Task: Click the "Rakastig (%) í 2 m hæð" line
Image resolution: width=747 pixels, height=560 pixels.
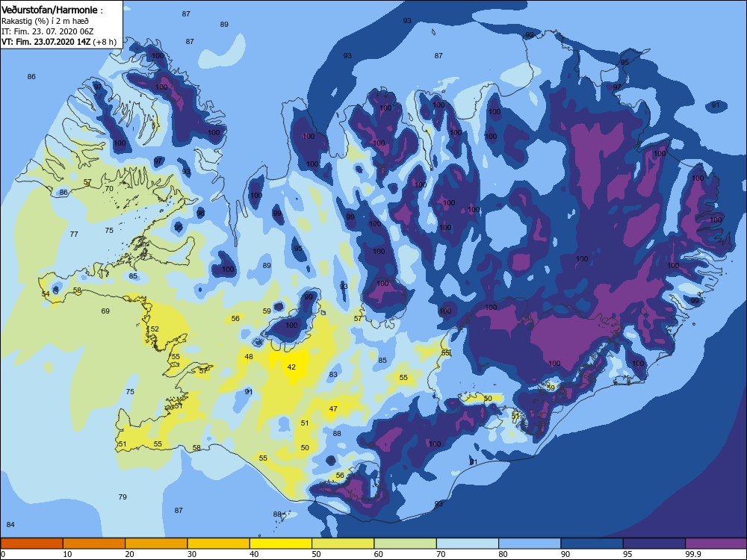Action: (45, 21)
